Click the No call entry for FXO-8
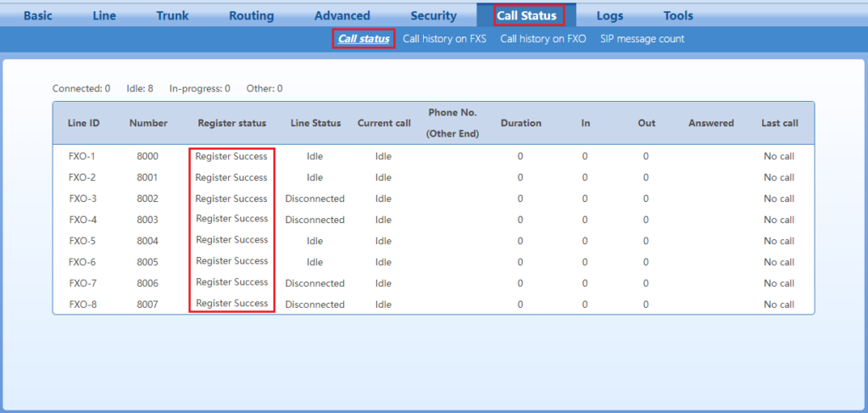Screen dimensions: 868x413 click(x=778, y=304)
